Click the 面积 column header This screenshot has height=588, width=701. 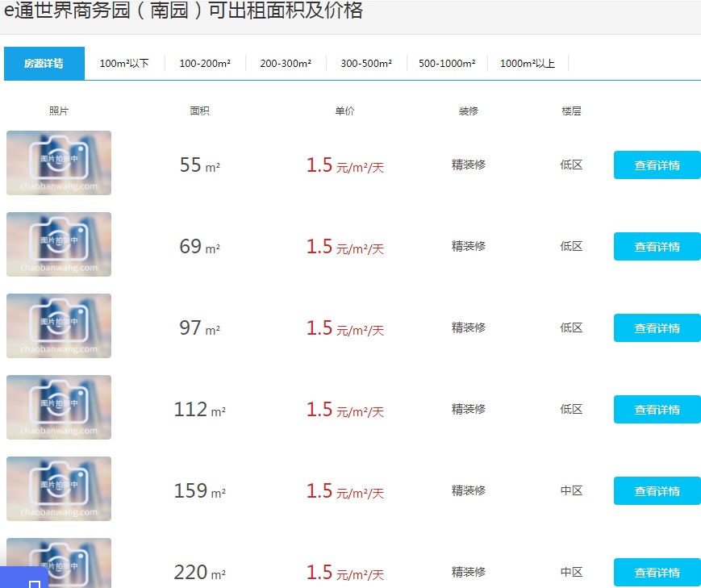pyautogui.click(x=200, y=111)
